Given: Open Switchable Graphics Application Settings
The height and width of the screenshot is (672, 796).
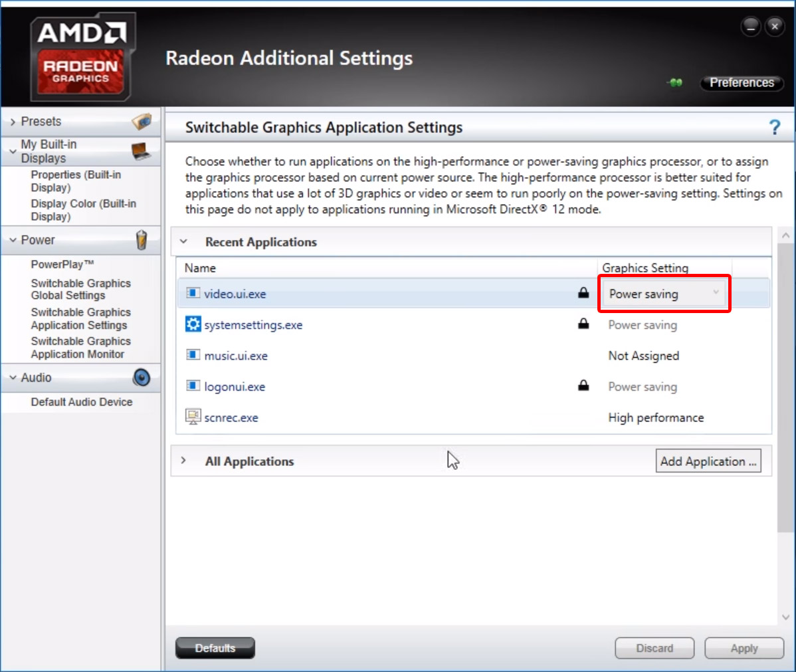Looking at the screenshot, I should (x=80, y=318).
